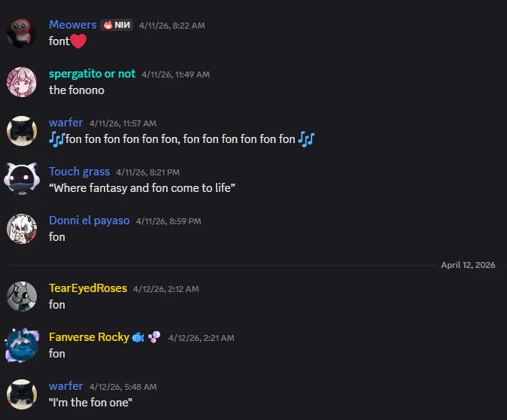The height and width of the screenshot is (420, 507).
Task: Click the "Where fantasy and fon come to life" message
Action: click(x=142, y=188)
